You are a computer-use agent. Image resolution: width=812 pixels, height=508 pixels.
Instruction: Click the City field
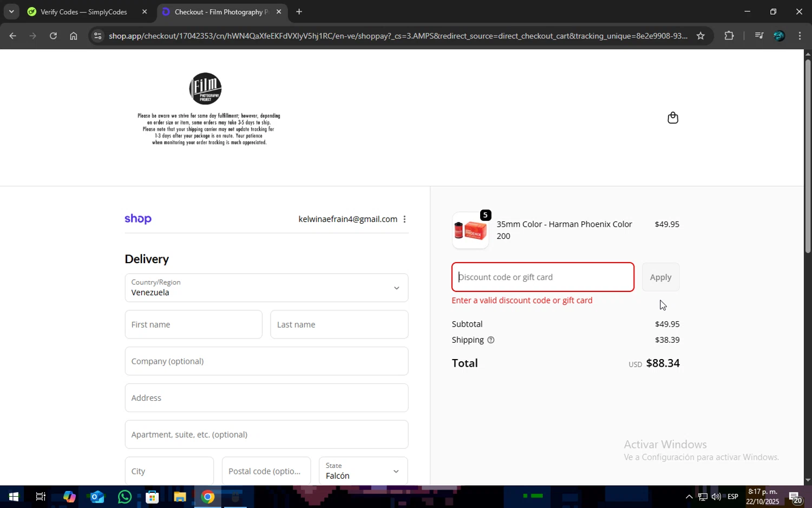pyautogui.click(x=169, y=471)
